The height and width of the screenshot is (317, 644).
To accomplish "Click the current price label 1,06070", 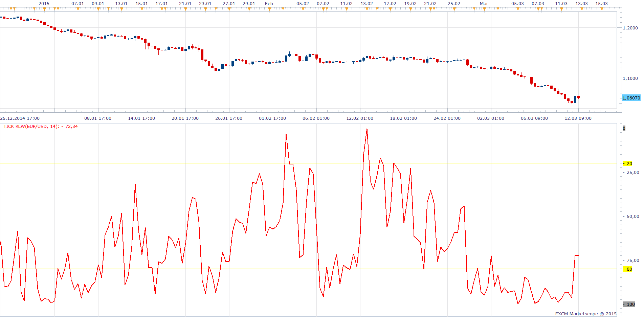I will tap(631, 98).
